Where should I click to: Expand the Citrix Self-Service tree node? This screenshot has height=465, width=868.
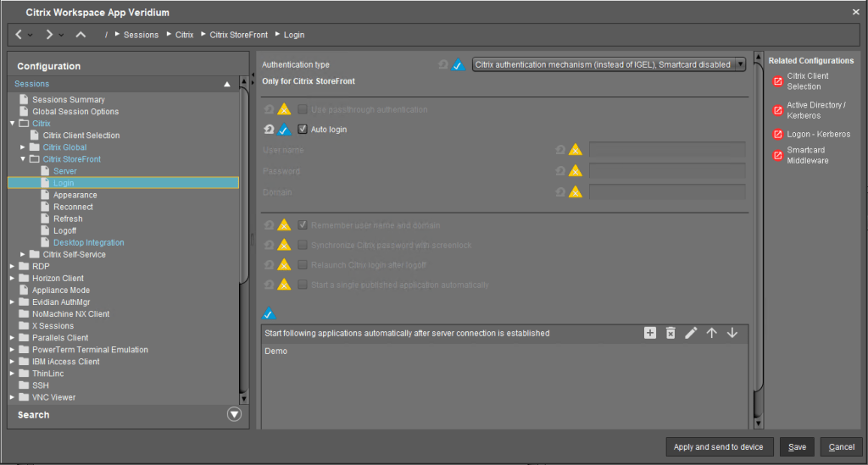(23, 254)
